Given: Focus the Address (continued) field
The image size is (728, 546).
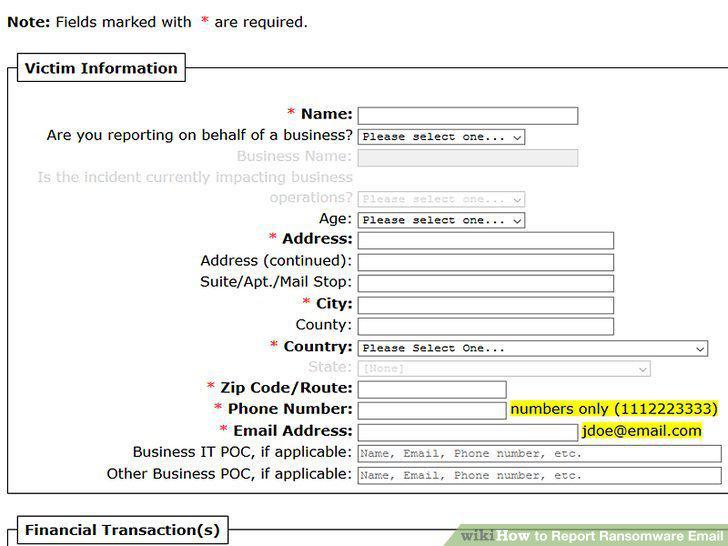Looking at the screenshot, I should (x=486, y=262).
